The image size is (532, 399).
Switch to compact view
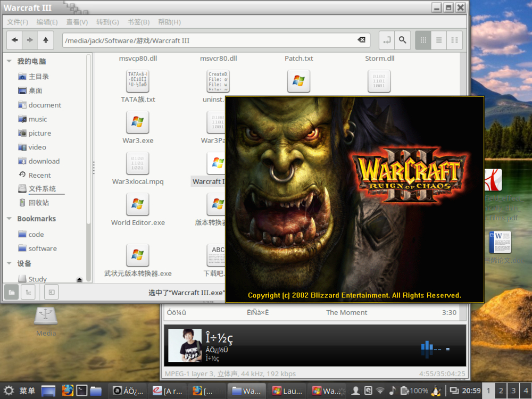[454, 40]
